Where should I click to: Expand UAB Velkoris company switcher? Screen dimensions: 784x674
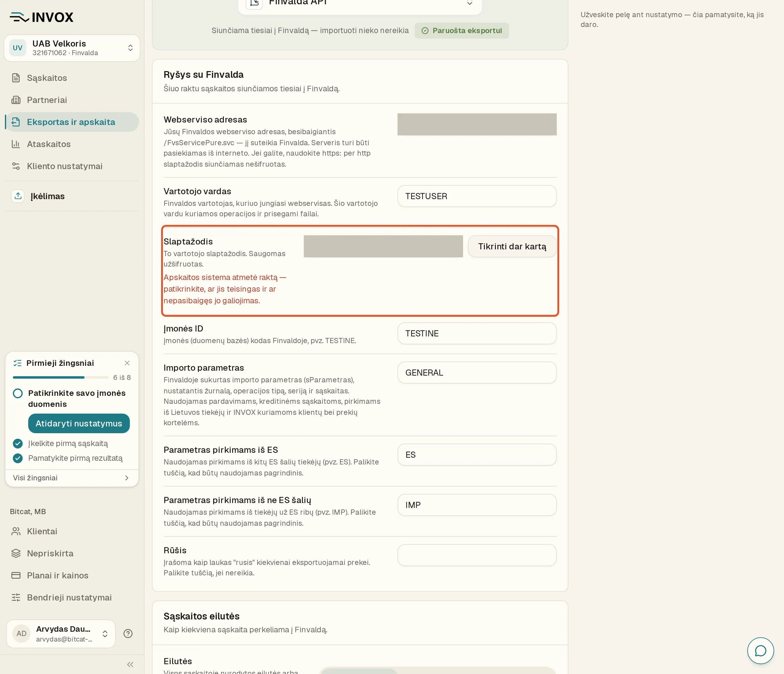pyautogui.click(x=72, y=48)
